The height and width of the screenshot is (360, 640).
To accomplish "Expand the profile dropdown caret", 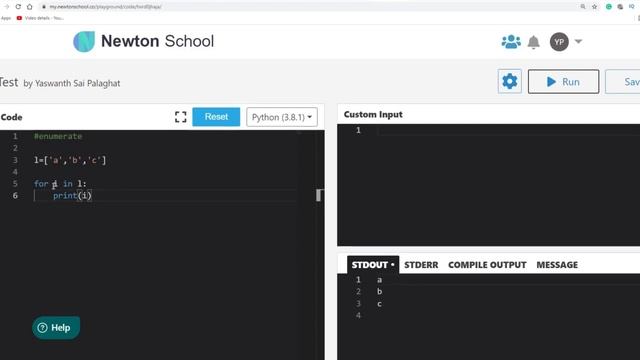I will click(578, 41).
